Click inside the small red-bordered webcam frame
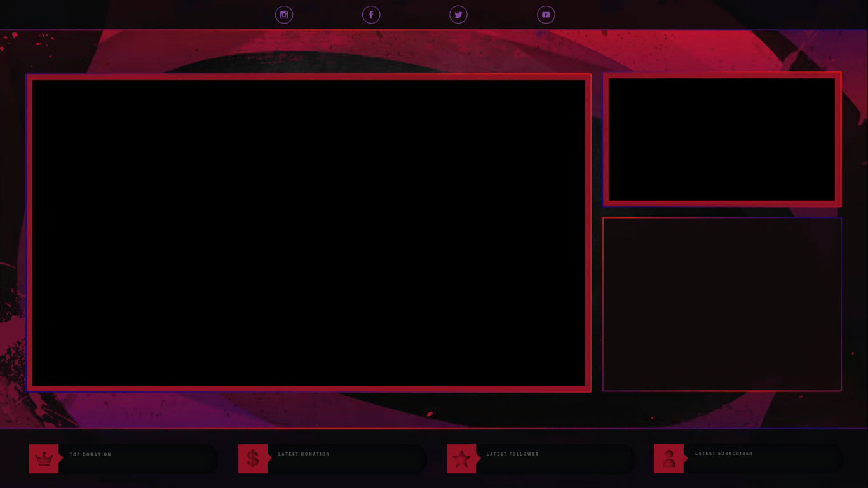The height and width of the screenshot is (488, 868). (x=722, y=139)
